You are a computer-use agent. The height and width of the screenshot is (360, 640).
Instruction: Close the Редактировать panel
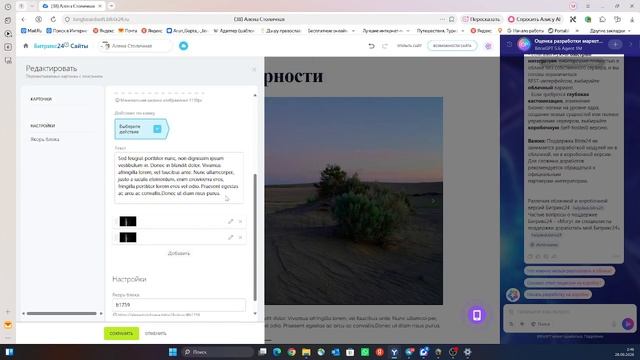click(x=254, y=69)
